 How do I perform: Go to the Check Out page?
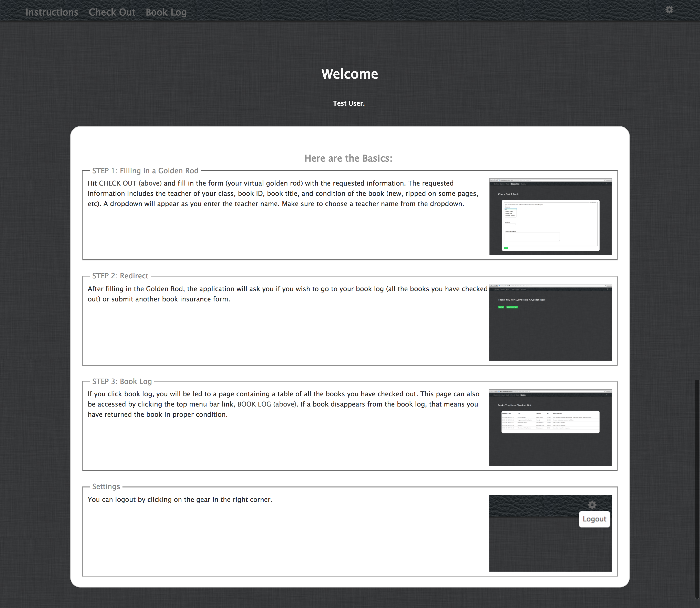[112, 12]
